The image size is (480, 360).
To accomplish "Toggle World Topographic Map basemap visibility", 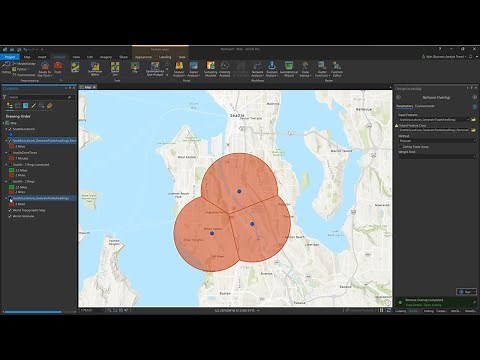I will point(10,210).
